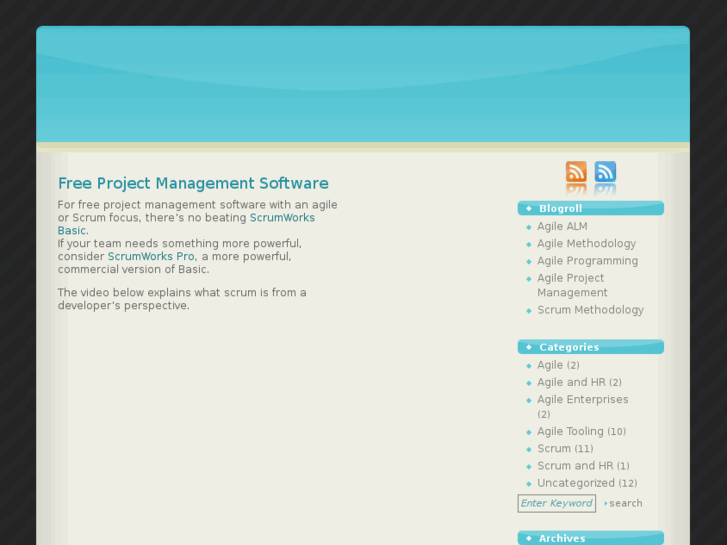This screenshot has width=727, height=545.
Task: Follow the ScrumWorks Pro link
Action: coord(151,256)
